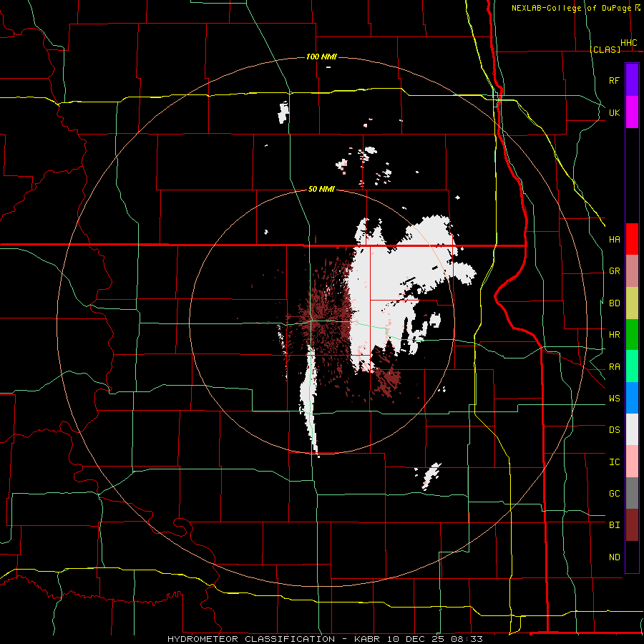Viewport: 644px width, 644px height.
Task: Click the NEXLAB-College of DuPage credit text
Action: (571, 8)
